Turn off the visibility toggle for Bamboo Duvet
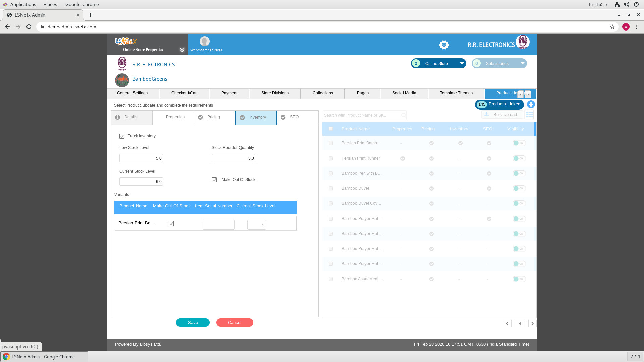644x362 pixels. pos(519,188)
